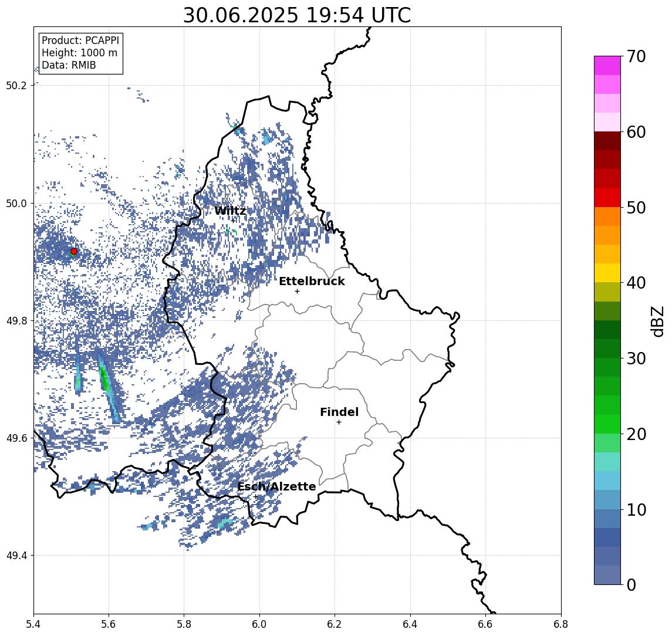
Task: Click longitude tick label 6.2
Action: point(335,624)
